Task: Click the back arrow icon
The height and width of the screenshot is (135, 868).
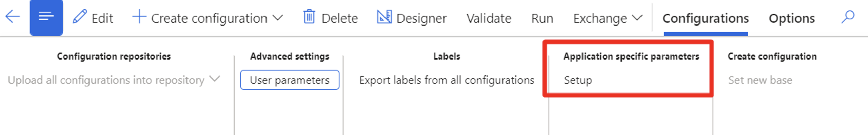Action: click(x=13, y=17)
